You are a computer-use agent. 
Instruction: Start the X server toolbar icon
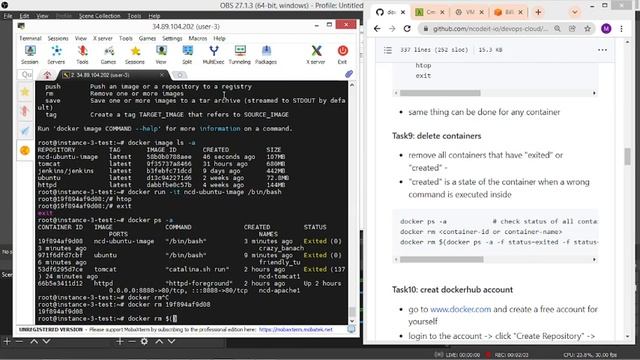click(316, 55)
